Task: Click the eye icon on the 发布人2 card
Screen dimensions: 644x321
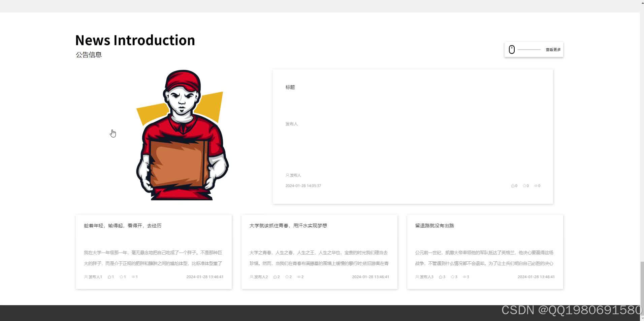Action: (x=299, y=277)
